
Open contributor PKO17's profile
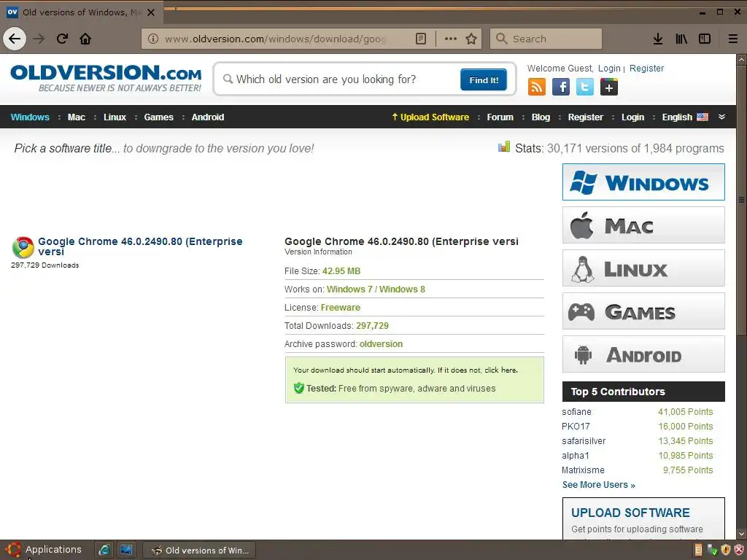pyautogui.click(x=576, y=426)
